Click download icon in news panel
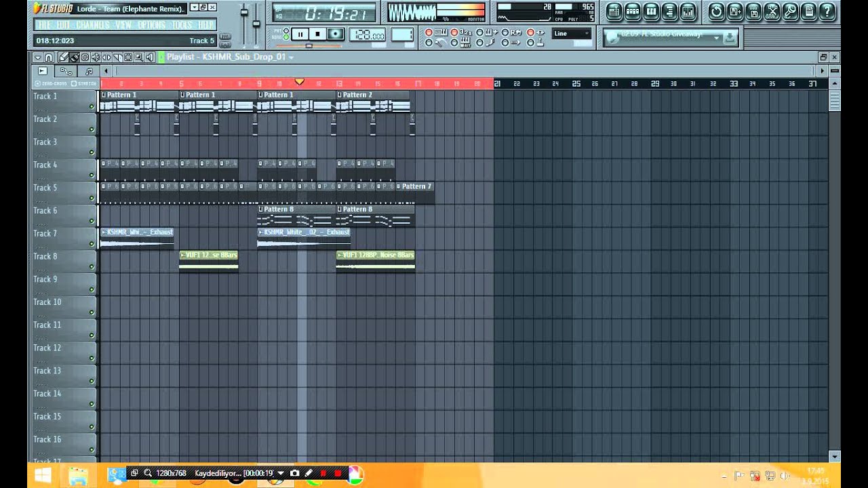The width and height of the screenshot is (868, 488). click(730, 38)
